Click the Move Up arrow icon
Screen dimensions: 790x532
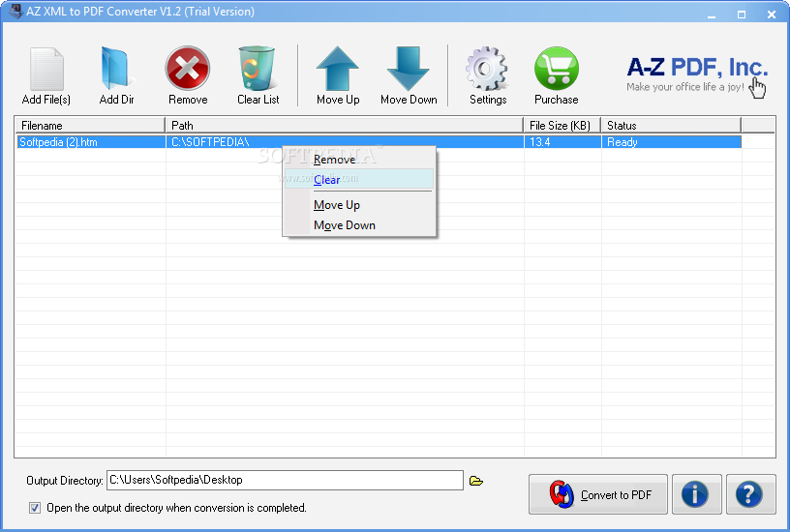(x=338, y=69)
